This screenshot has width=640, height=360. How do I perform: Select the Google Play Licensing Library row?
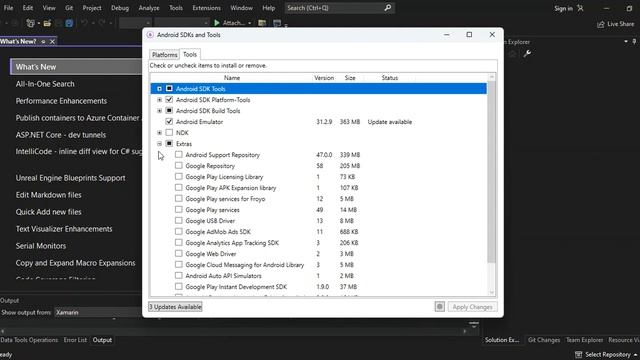point(318,177)
